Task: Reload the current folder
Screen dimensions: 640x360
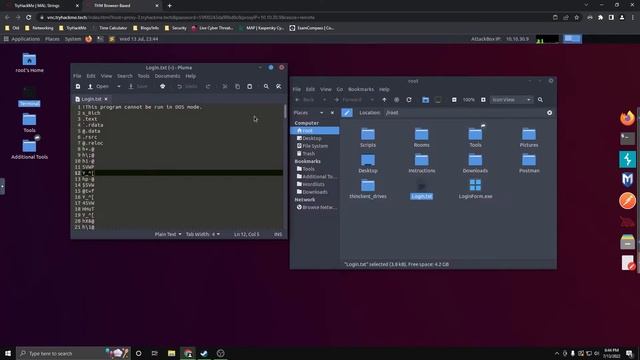Action: tap(409, 100)
